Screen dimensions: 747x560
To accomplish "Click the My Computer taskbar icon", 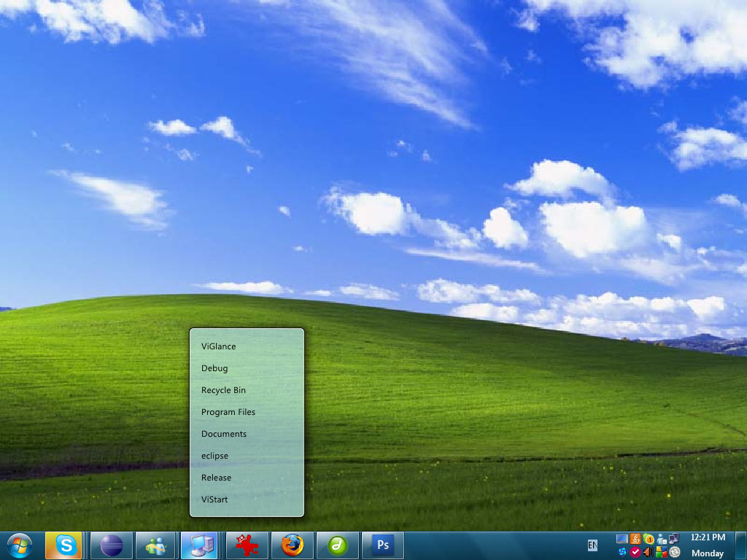I will tap(199, 545).
